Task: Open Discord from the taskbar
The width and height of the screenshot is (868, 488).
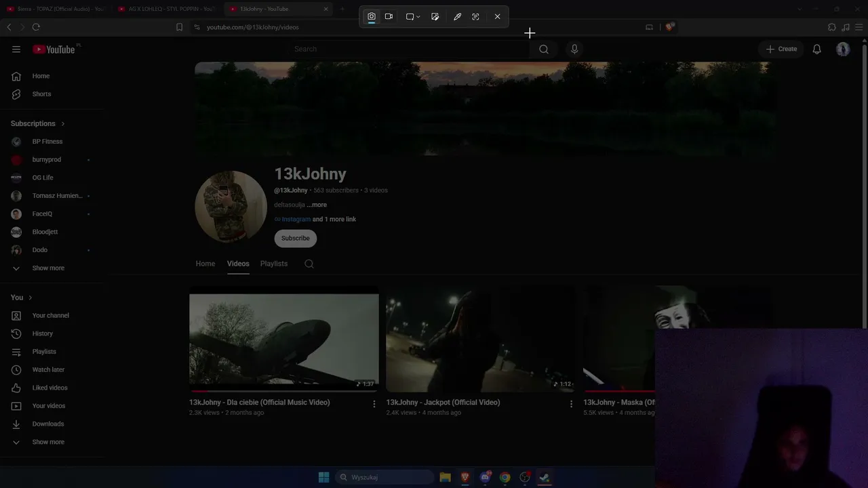Action: [x=485, y=477]
